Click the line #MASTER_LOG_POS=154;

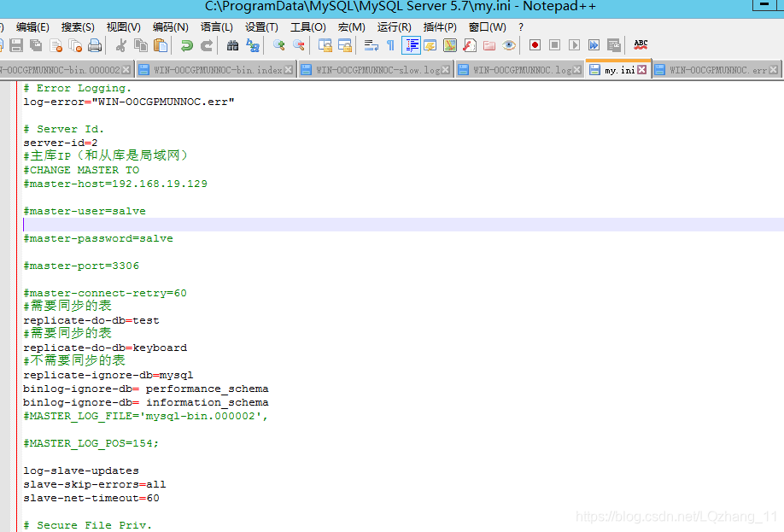pyautogui.click(x=91, y=443)
